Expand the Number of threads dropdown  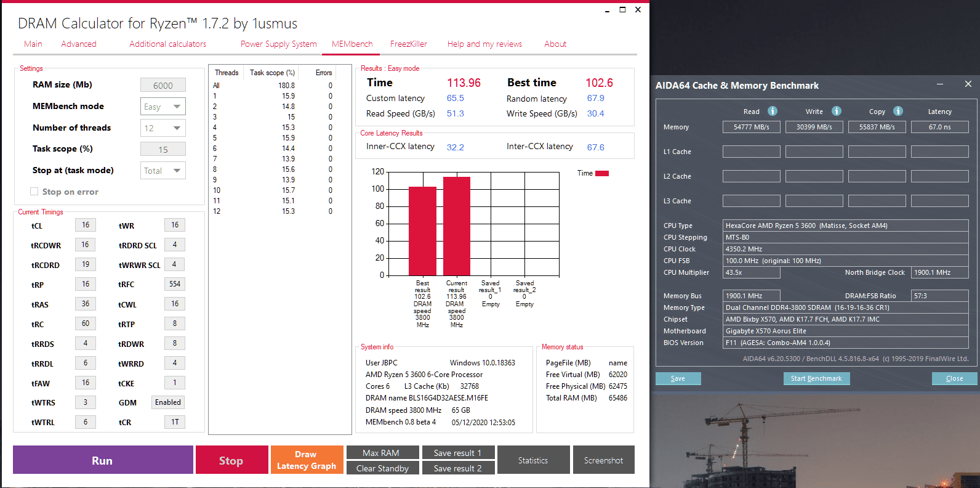(x=163, y=128)
